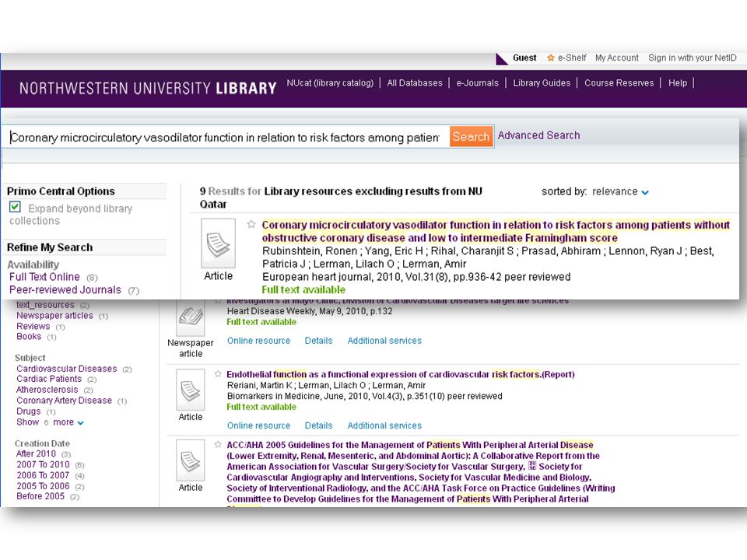The height and width of the screenshot is (560, 747).
Task: Filter by Peer-reviewed Journals
Action: [65, 289]
